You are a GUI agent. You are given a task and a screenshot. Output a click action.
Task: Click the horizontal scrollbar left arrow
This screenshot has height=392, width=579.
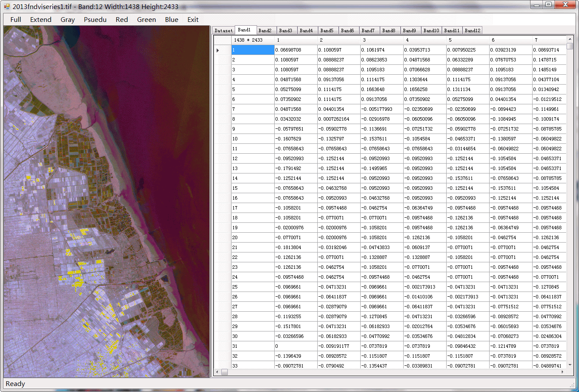click(218, 372)
